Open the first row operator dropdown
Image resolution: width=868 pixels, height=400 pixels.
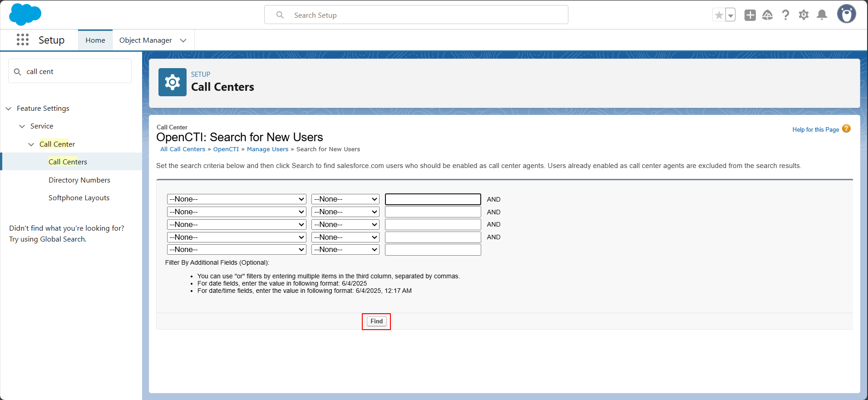coord(345,199)
